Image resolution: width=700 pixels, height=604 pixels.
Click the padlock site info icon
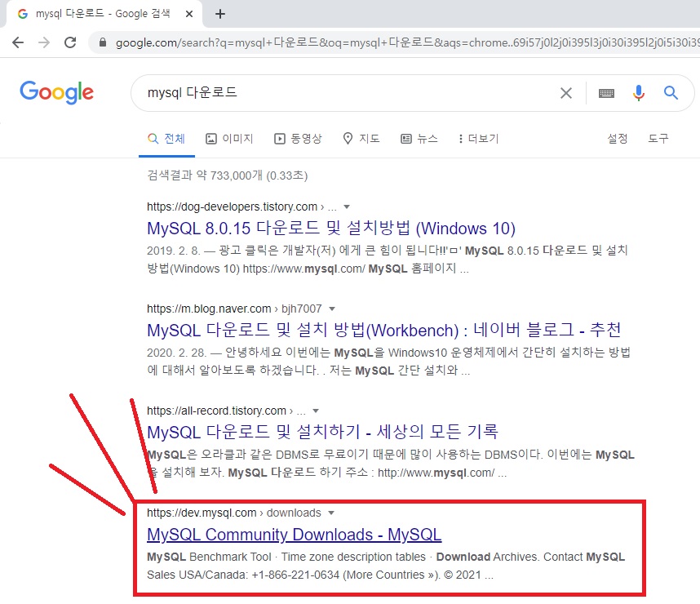[x=103, y=42]
